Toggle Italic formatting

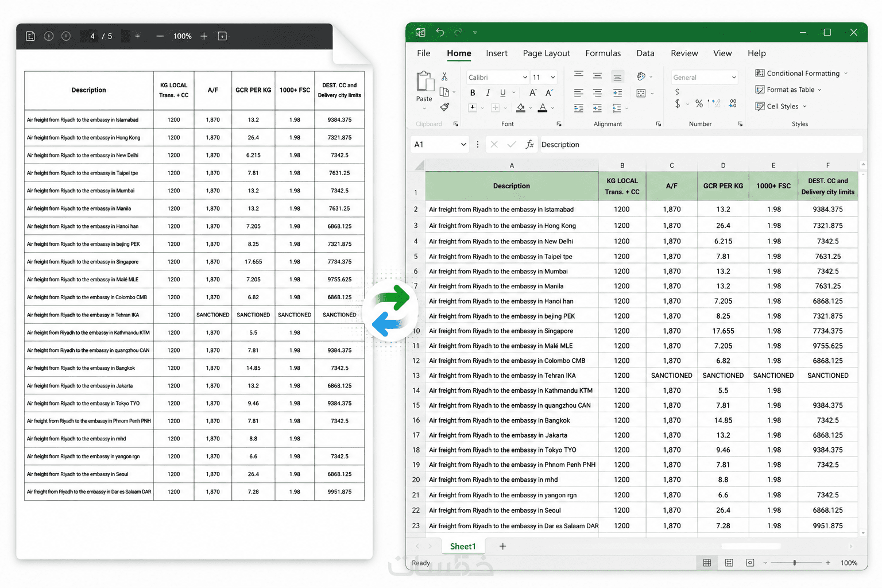point(488,92)
